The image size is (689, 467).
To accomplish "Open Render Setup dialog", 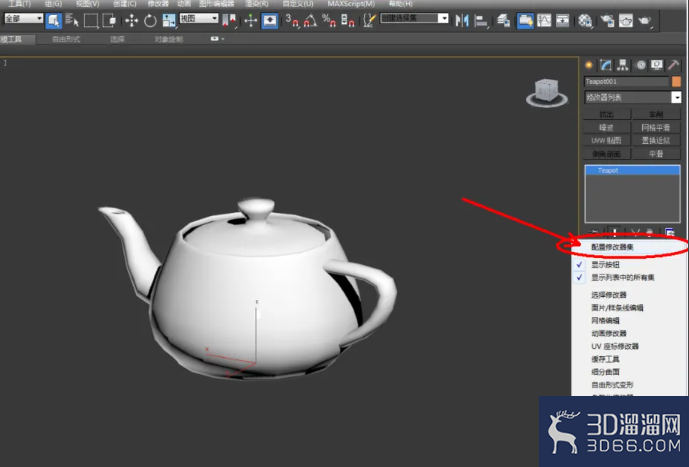I will tap(607, 20).
